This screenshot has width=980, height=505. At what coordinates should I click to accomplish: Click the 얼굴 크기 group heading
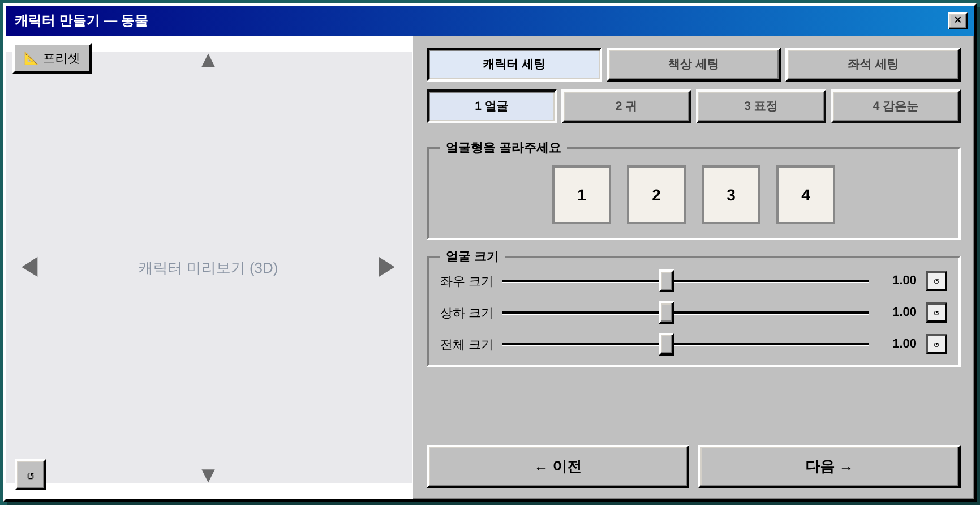click(472, 256)
